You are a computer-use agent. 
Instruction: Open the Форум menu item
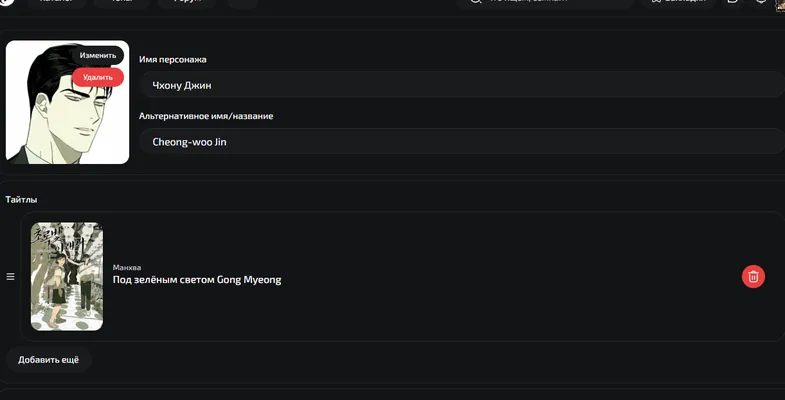coord(187,2)
